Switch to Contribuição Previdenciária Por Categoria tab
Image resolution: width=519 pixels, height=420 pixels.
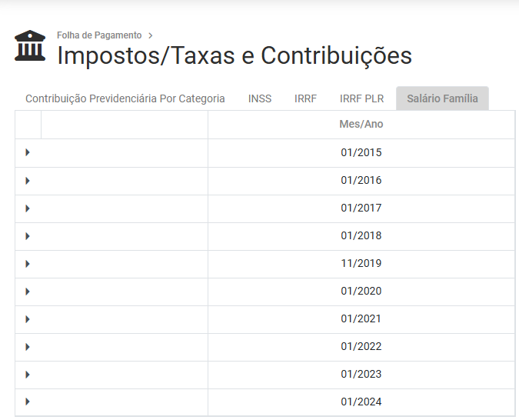point(125,98)
